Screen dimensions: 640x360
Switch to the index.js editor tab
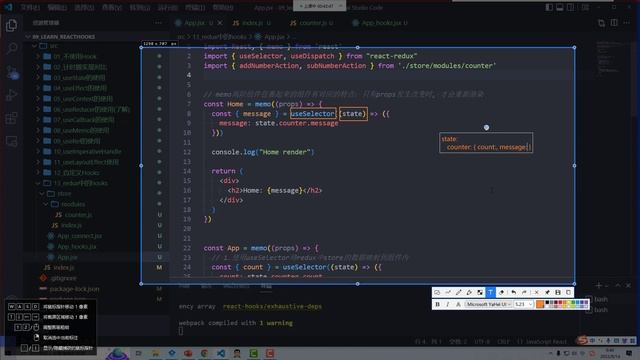(251, 23)
